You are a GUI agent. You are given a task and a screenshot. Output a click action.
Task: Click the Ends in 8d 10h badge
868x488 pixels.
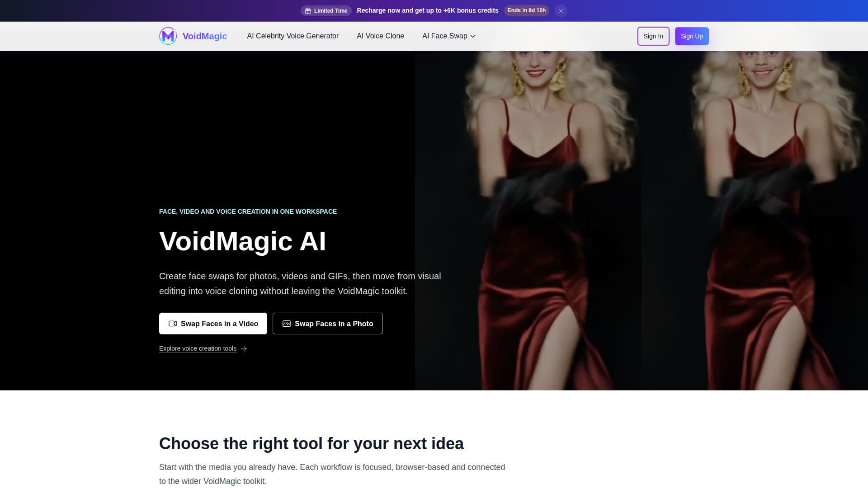[526, 10]
